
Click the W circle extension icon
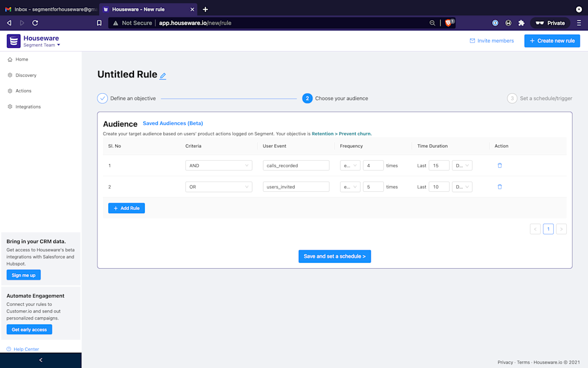(508, 23)
